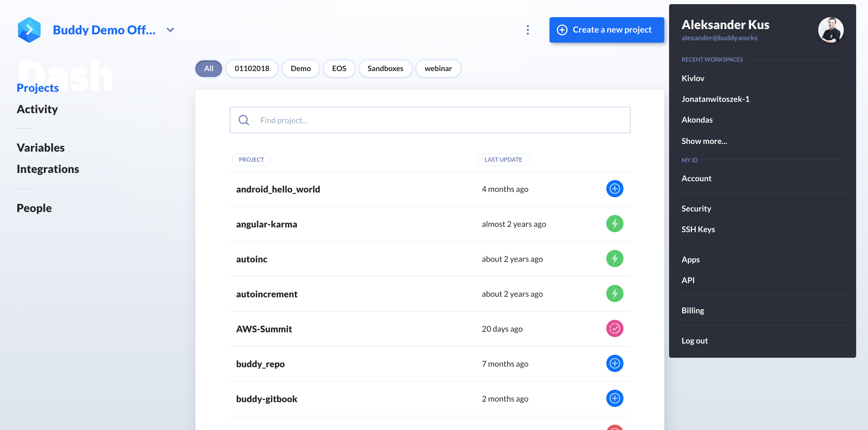This screenshot has width=868, height=430.
Task: Open Security settings
Action: [696, 208]
